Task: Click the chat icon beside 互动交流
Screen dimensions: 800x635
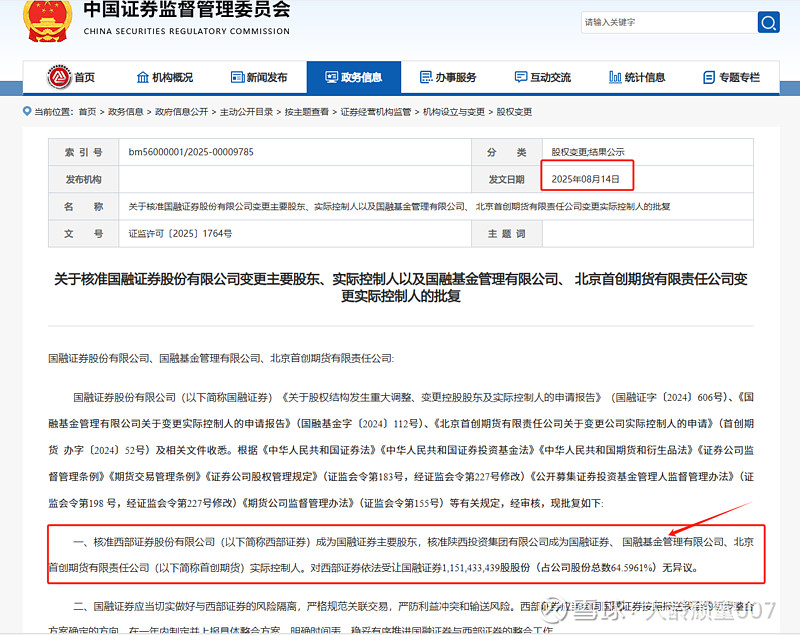Action: tap(520, 78)
